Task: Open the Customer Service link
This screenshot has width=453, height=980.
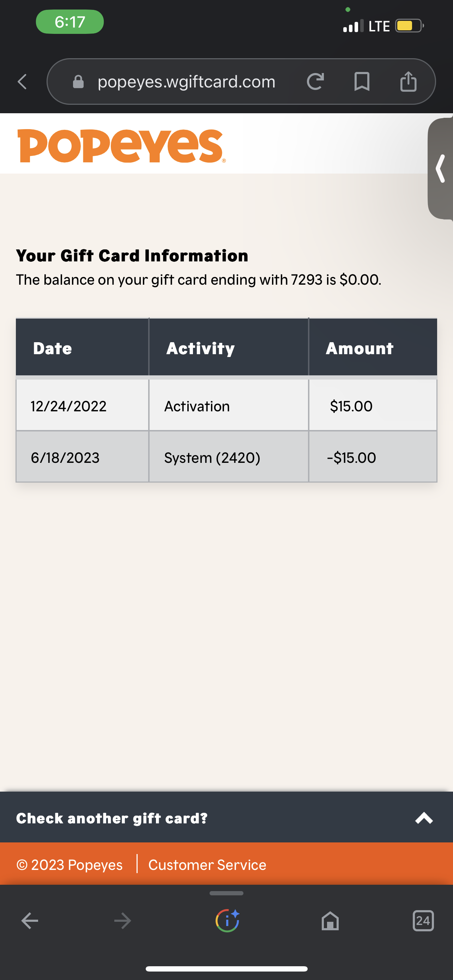Action: point(207,865)
